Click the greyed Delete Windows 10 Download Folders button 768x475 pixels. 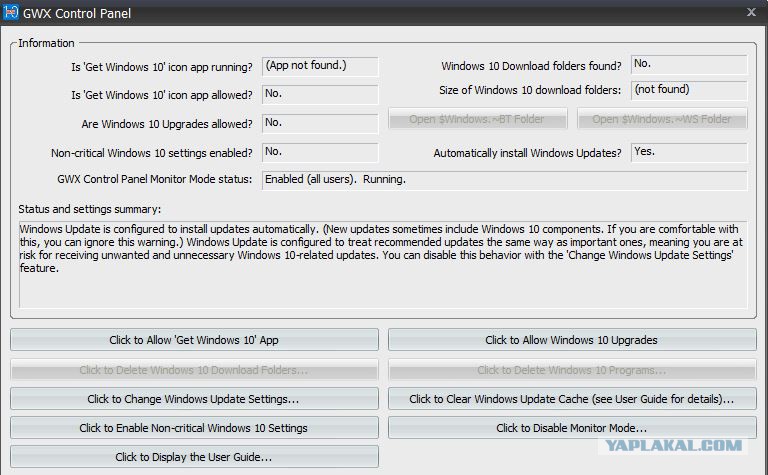click(x=194, y=370)
